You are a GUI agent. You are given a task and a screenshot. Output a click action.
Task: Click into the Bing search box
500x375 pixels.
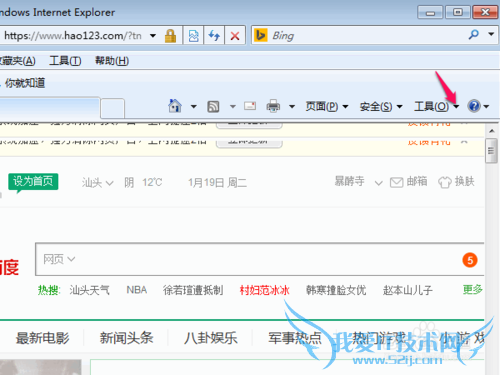pyautogui.click(x=367, y=35)
